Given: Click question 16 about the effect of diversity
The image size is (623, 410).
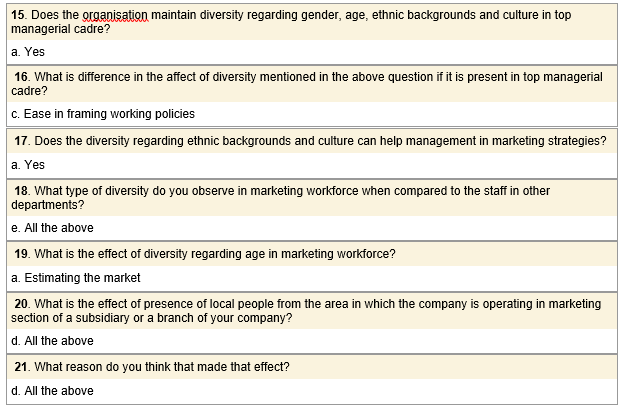Looking at the screenshot, I should point(310,84).
